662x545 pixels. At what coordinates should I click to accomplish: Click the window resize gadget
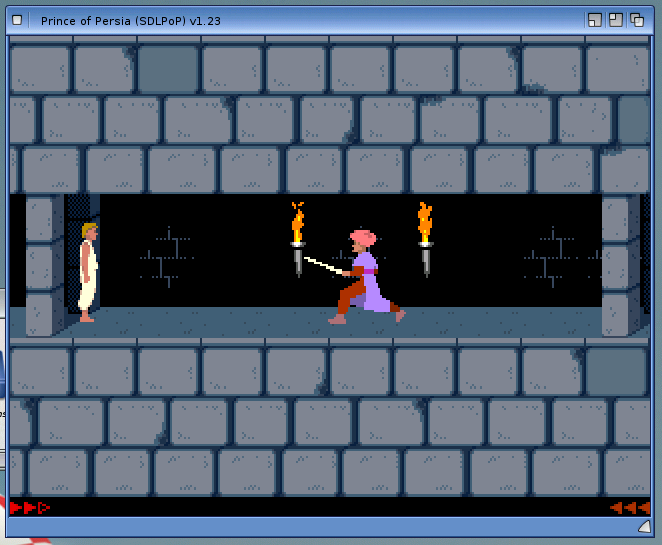coord(643,526)
